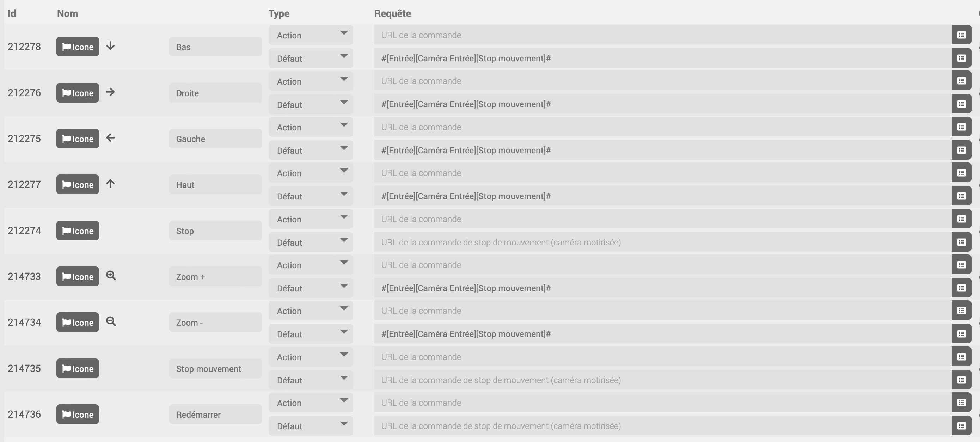Screen dimensions: 980x442
Task: Expand Action type dropdown for Bas
Action: (x=311, y=35)
